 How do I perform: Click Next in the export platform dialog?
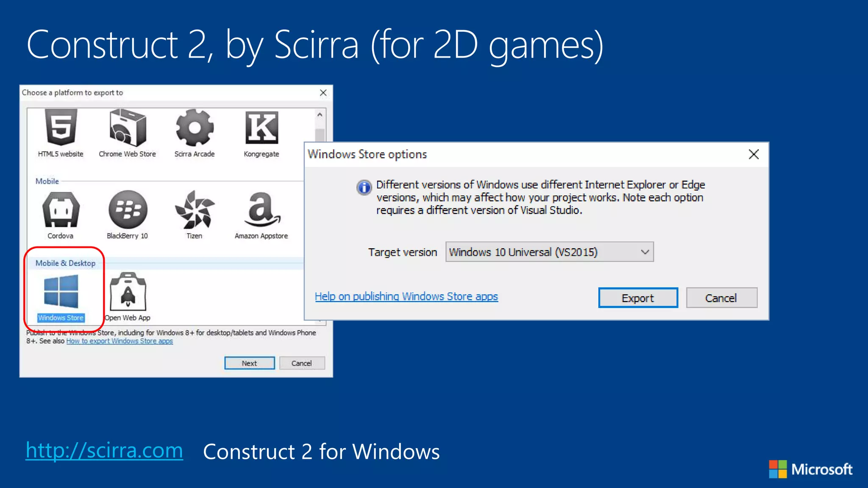click(249, 363)
